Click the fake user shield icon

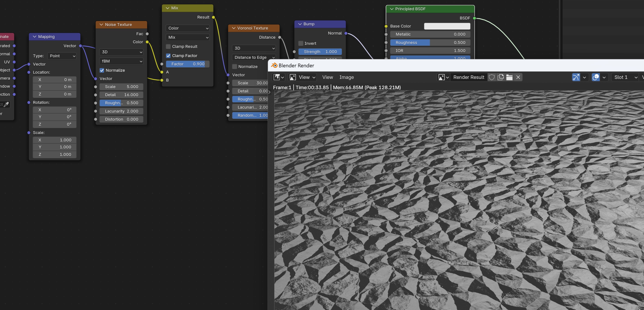[x=491, y=77]
